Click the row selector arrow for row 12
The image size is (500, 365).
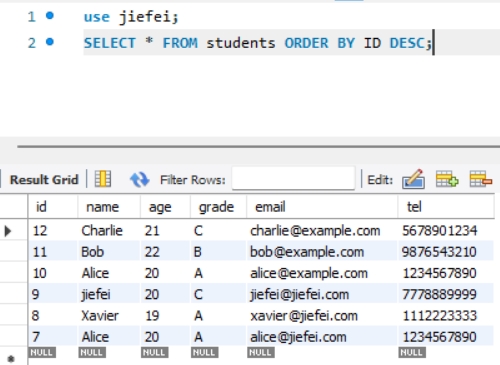8,231
